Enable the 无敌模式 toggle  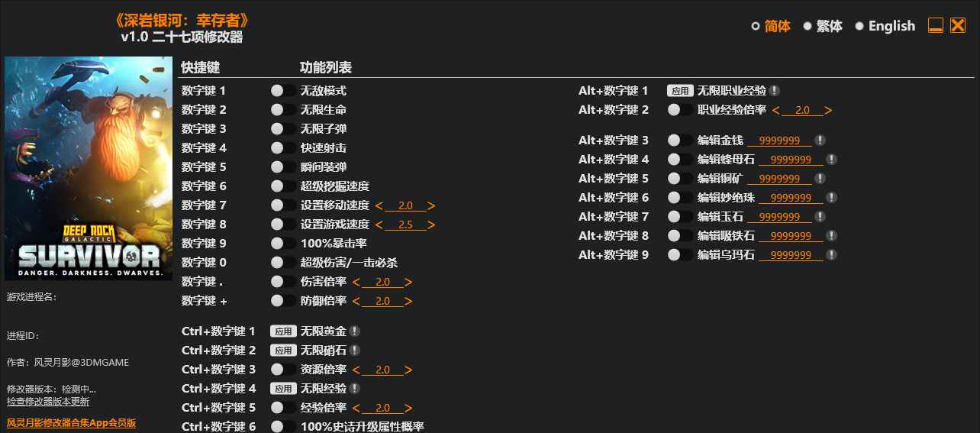[283, 91]
